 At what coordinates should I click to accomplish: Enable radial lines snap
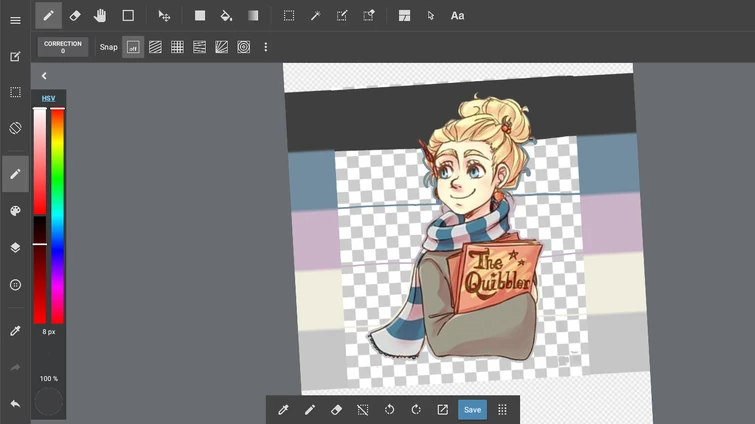pyautogui.click(x=221, y=47)
